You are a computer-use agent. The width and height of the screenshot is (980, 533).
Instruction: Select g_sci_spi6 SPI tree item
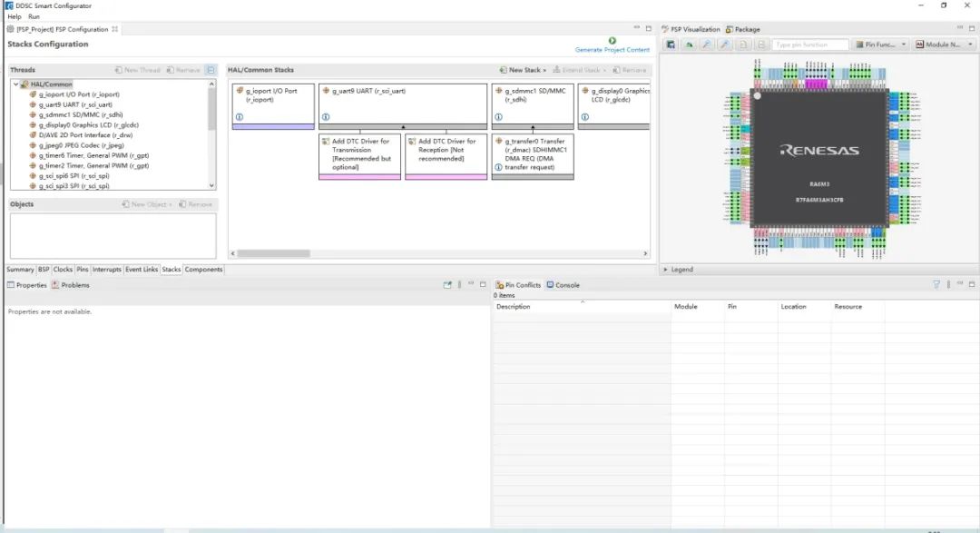click(x=73, y=176)
